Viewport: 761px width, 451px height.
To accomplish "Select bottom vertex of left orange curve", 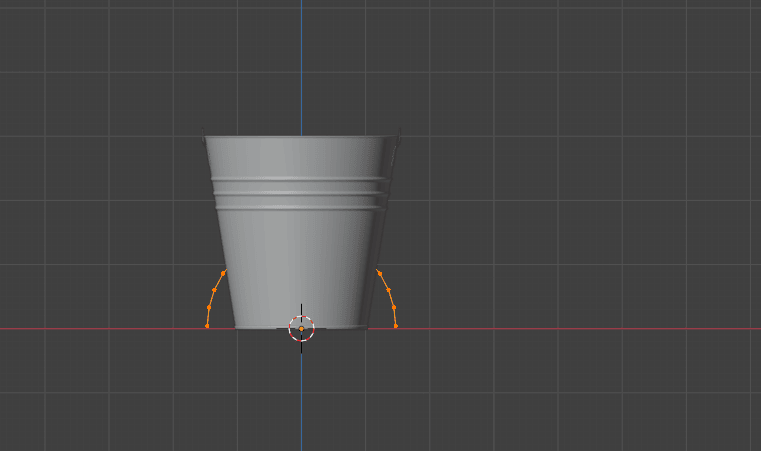I will click(207, 326).
